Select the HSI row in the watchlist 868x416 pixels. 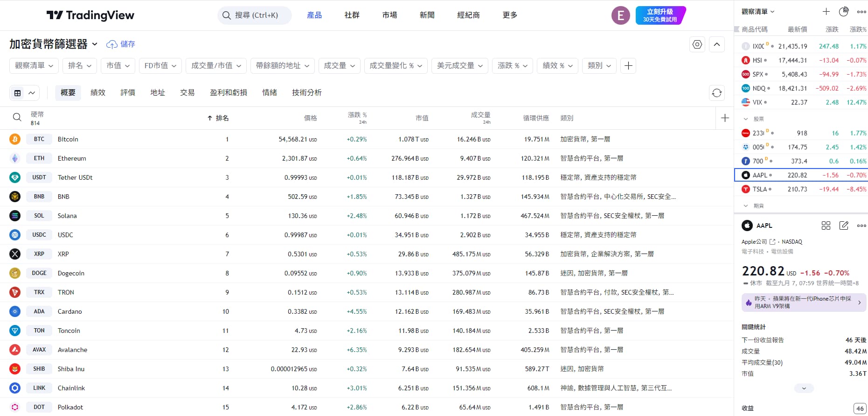tap(801, 60)
